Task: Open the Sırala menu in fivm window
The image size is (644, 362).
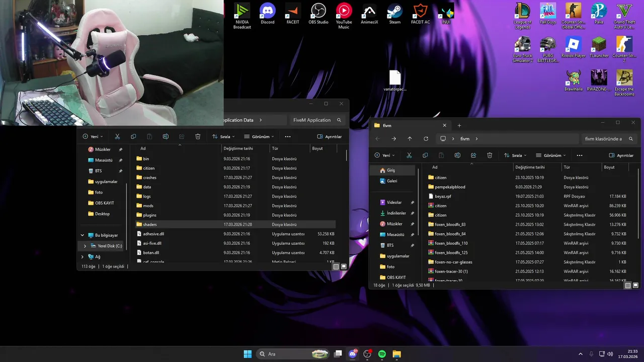Action: click(516, 155)
